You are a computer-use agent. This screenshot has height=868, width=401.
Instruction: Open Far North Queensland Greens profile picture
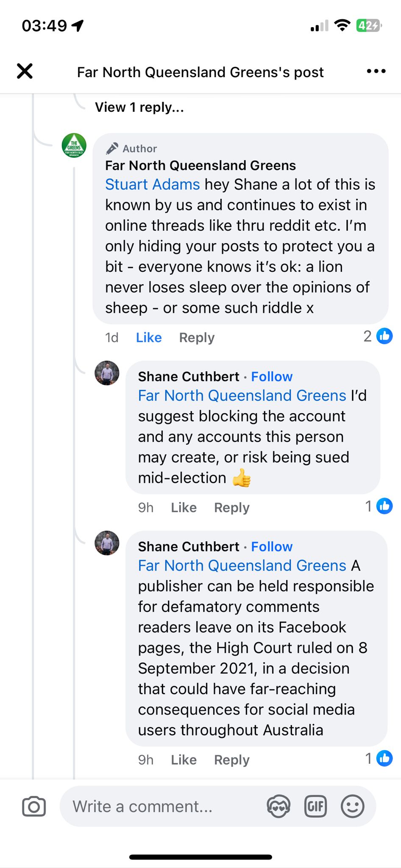[x=74, y=145]
